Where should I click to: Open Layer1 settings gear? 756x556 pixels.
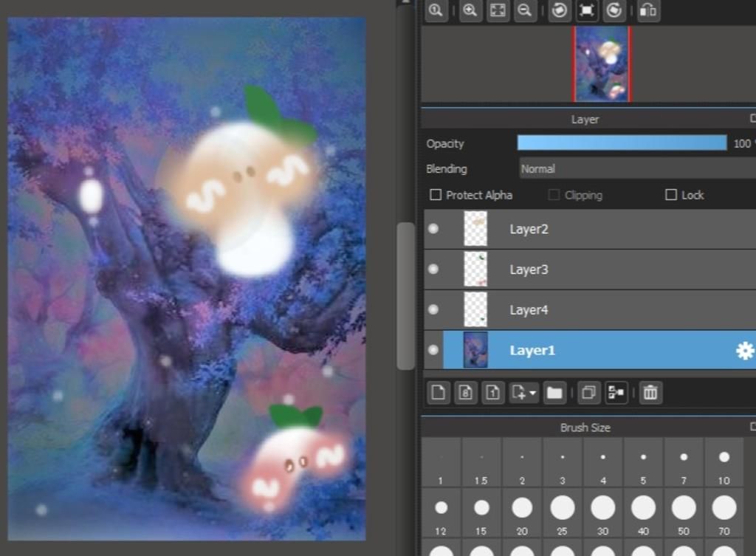pos(744,351)
